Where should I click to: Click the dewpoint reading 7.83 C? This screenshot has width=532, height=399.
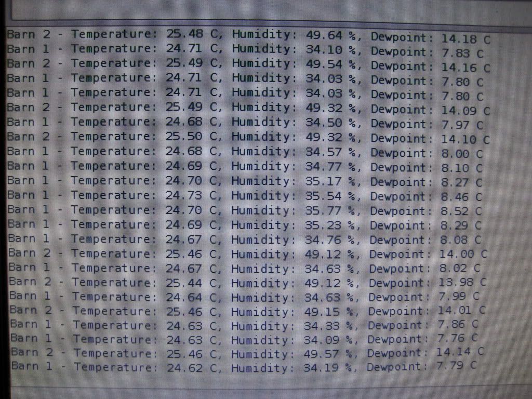pos(462,54)
